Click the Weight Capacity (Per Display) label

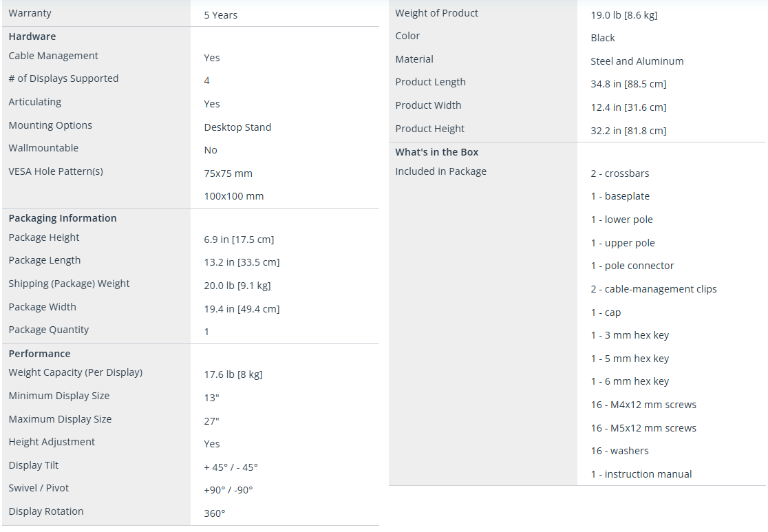75,372
